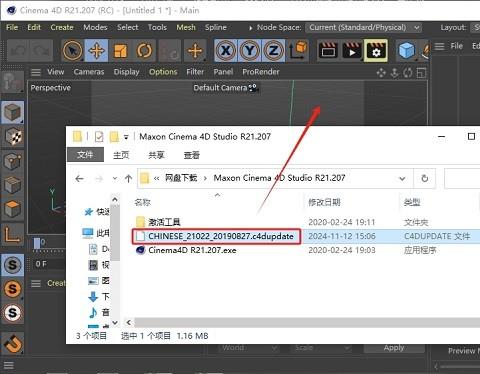This screenshot has height=374, width=480.
Task: Open the Modes menu
Action: [x=95, y=27]
